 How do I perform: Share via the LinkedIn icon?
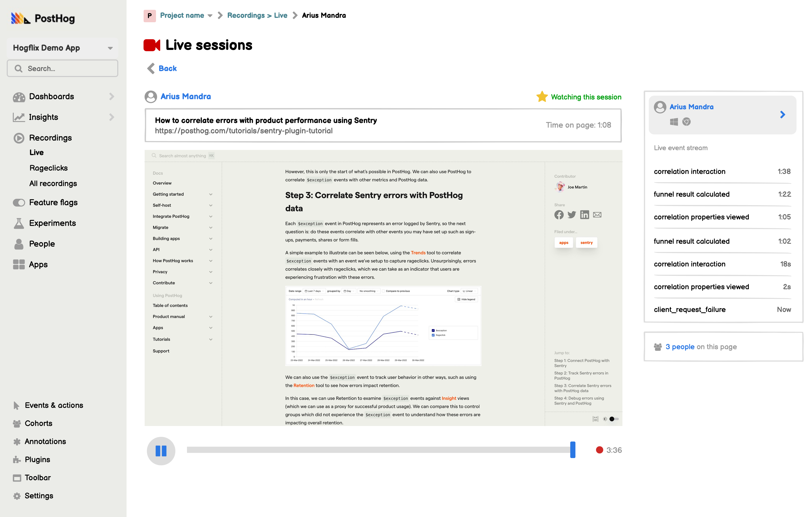point(584,215)
